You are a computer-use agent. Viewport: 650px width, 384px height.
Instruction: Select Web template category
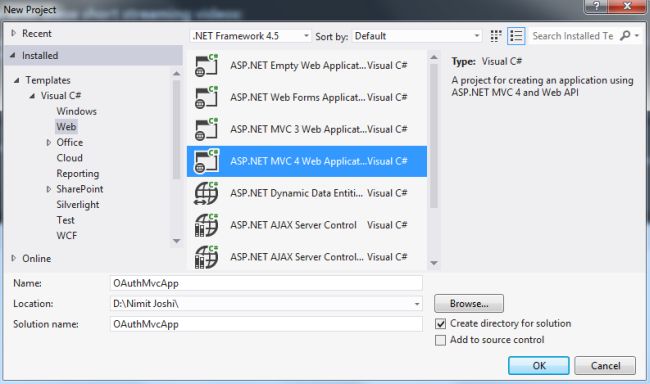click(66, 126)
